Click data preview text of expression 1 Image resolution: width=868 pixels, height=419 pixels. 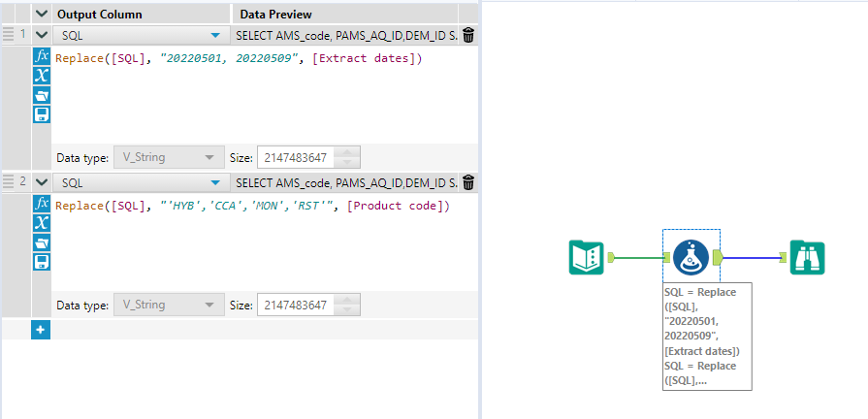point(346,36)
